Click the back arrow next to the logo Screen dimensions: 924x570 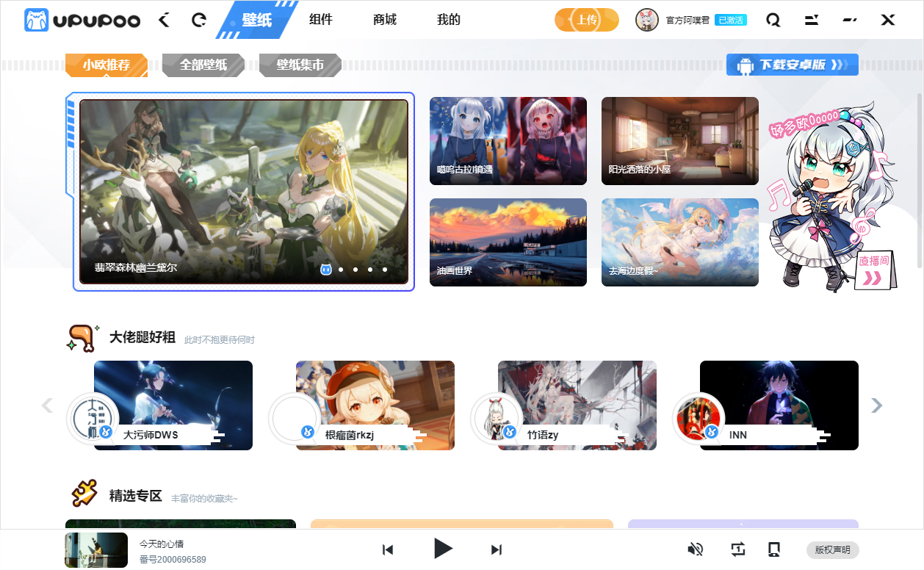tap(164, 20)
